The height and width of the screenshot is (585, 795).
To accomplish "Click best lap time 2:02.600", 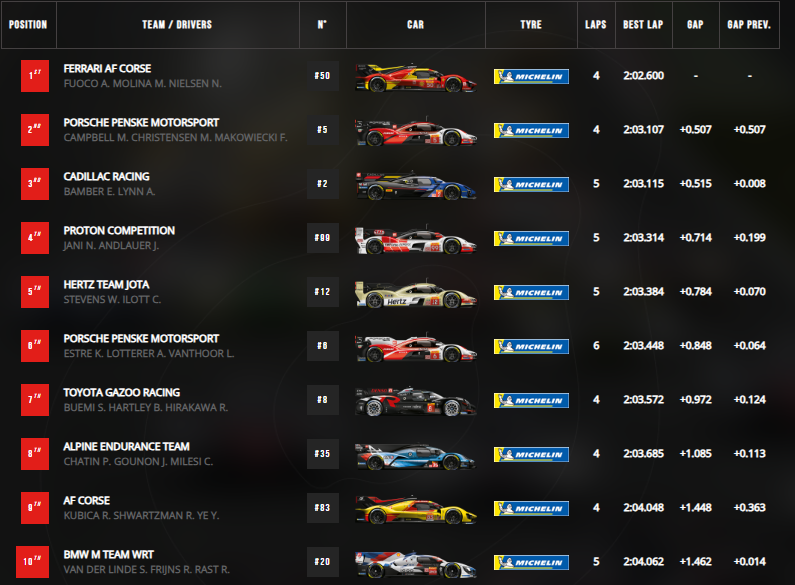I will pyautogui.click(x=643, y=76).
